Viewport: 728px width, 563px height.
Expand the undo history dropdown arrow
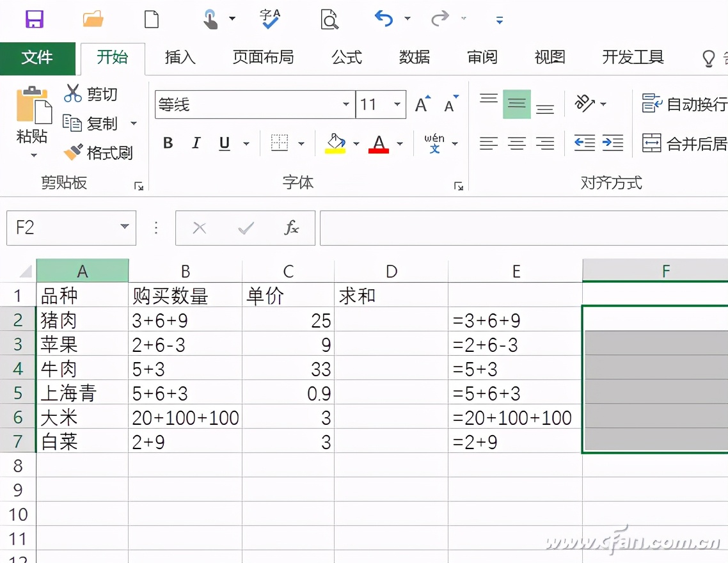tap(407, 19)
